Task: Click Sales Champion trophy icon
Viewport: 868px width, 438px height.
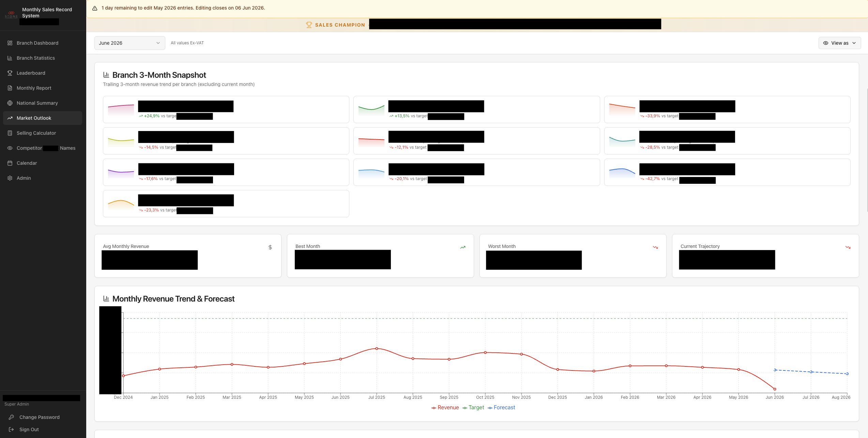Action: (309, 25)
